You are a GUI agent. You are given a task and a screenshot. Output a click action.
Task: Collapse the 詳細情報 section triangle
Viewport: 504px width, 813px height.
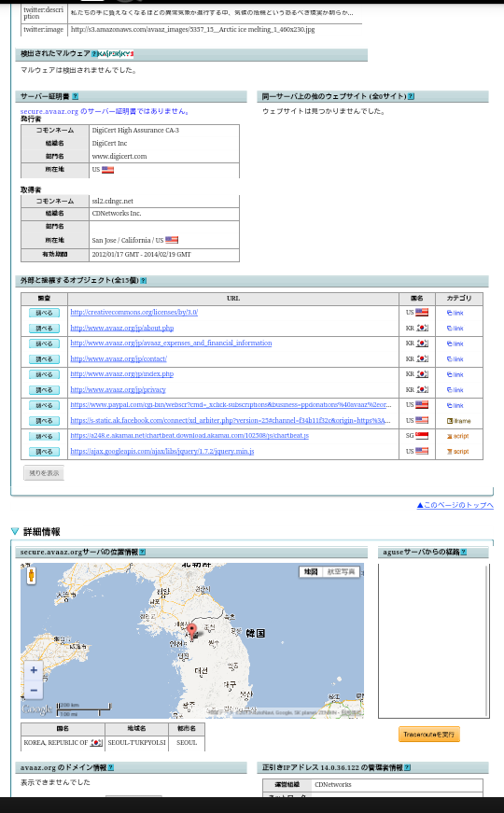point(15,531)
